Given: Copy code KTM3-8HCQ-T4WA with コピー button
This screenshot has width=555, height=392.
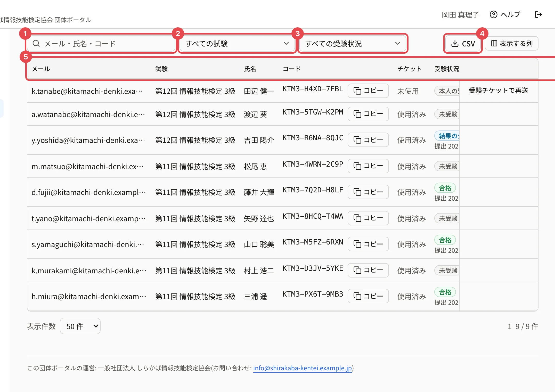Looking at the screenshot, I should pyautogui.click(x=368, y=218).
